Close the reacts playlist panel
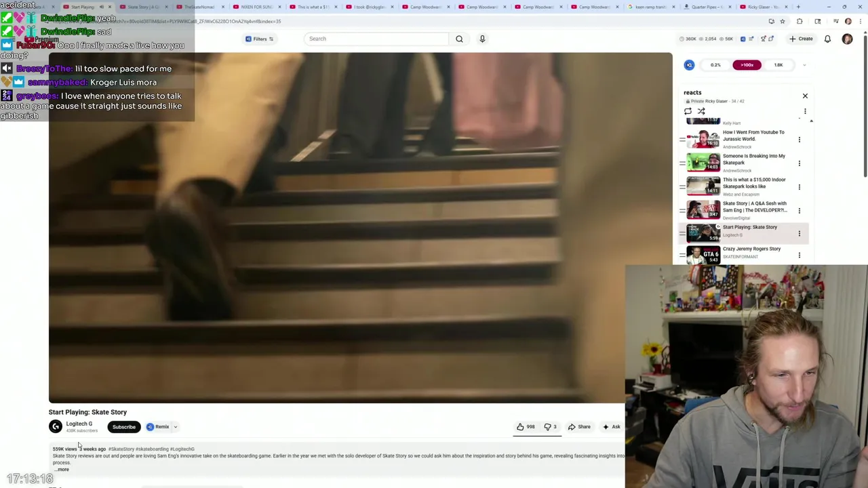 [805, 96]
